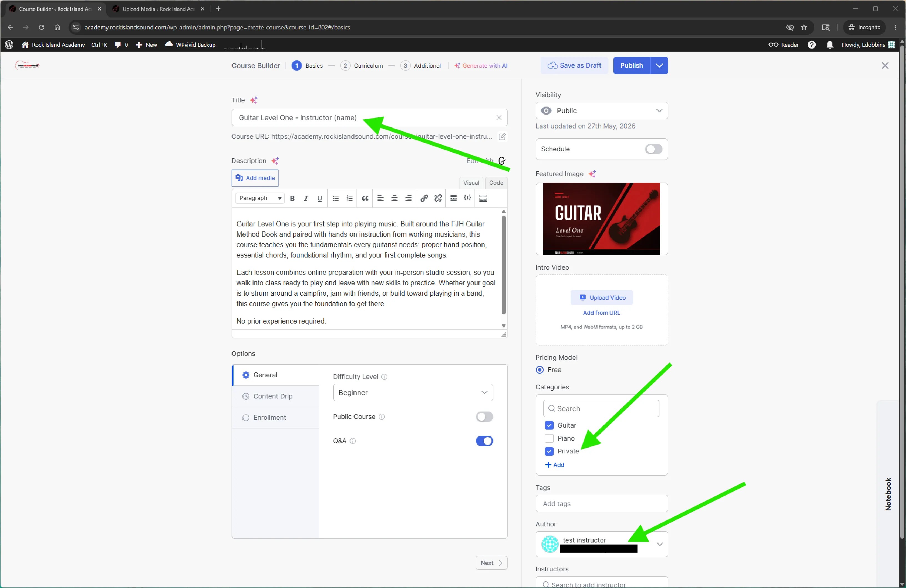Enable the Schedule toggle
Image resolution: width=906 pixels, height=588 pixels.
[653, 149]
